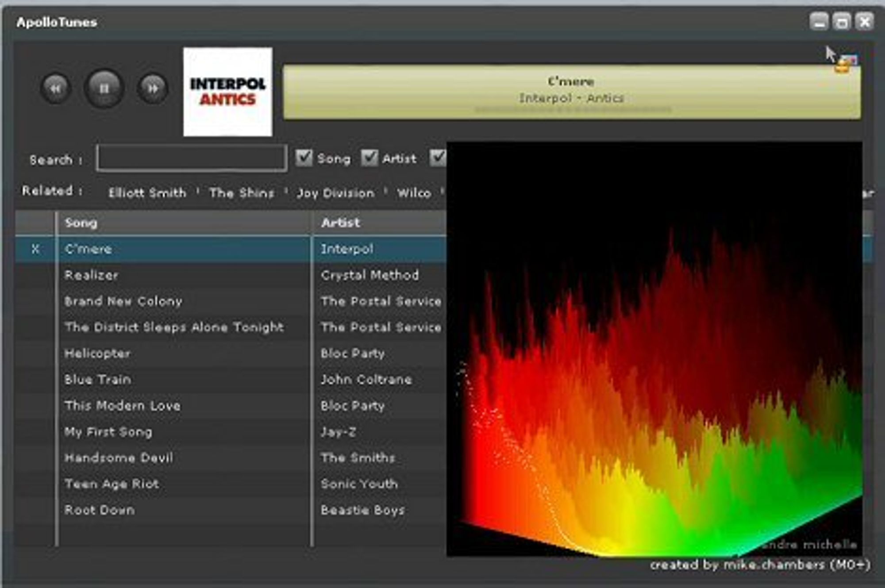Select the song This Modern Love

122,406
